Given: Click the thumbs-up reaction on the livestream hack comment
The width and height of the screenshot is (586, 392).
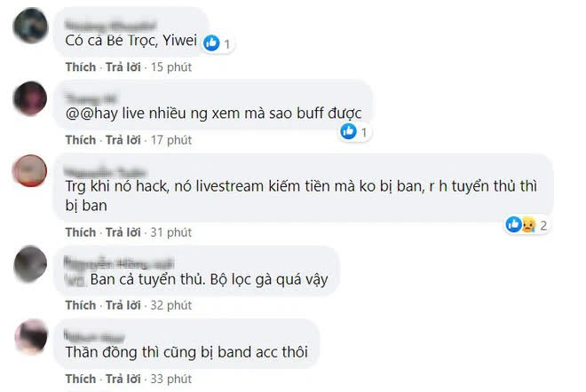Looking at the screenshot, I should click(513, 224).
